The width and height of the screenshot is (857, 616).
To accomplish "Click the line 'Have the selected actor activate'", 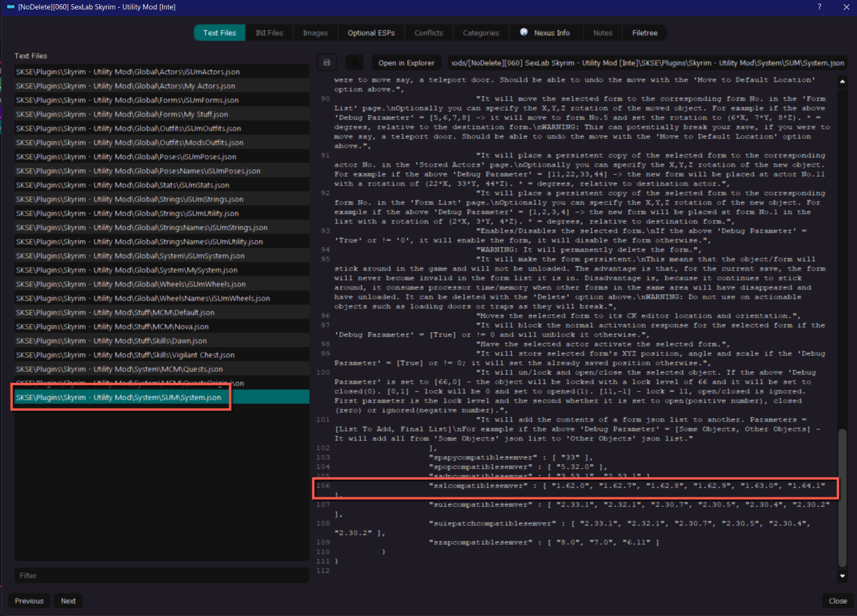I will coord(603,344).
